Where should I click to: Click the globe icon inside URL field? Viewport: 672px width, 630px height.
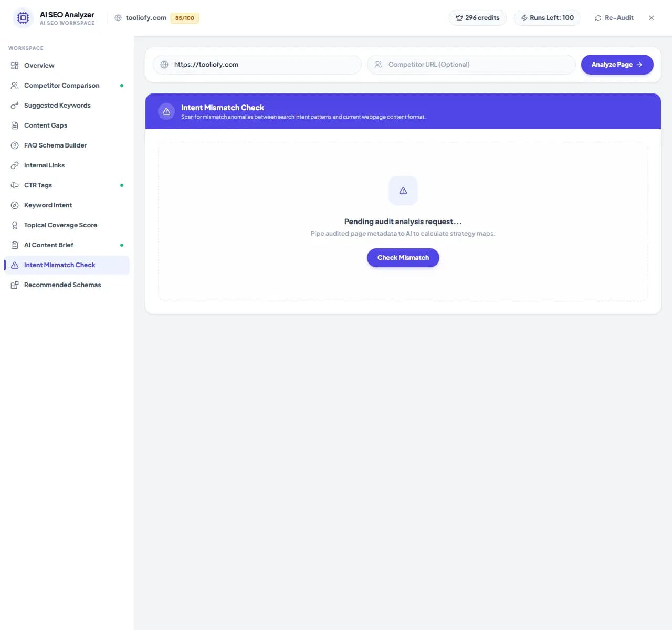point(164,65)
